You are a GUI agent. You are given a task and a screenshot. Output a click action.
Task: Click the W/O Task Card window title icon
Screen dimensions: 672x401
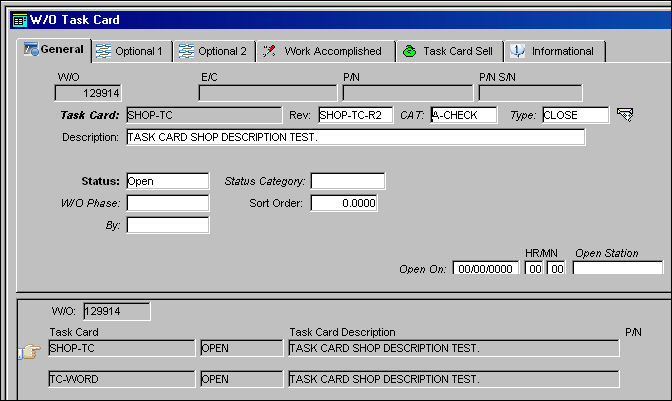(x=20, y=20)
